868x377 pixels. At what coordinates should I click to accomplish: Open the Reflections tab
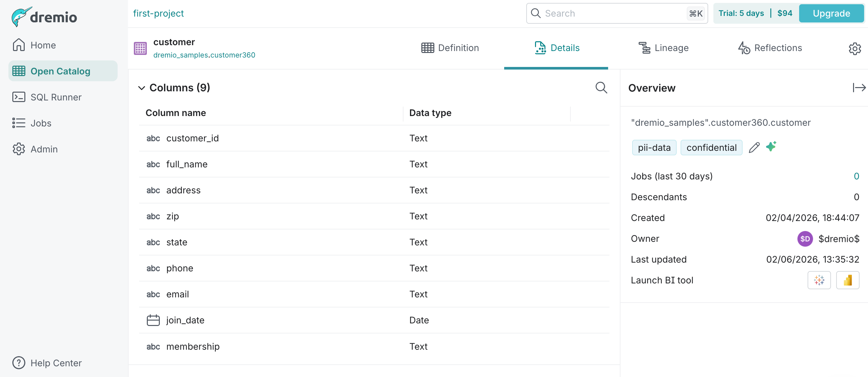[771, 48]
